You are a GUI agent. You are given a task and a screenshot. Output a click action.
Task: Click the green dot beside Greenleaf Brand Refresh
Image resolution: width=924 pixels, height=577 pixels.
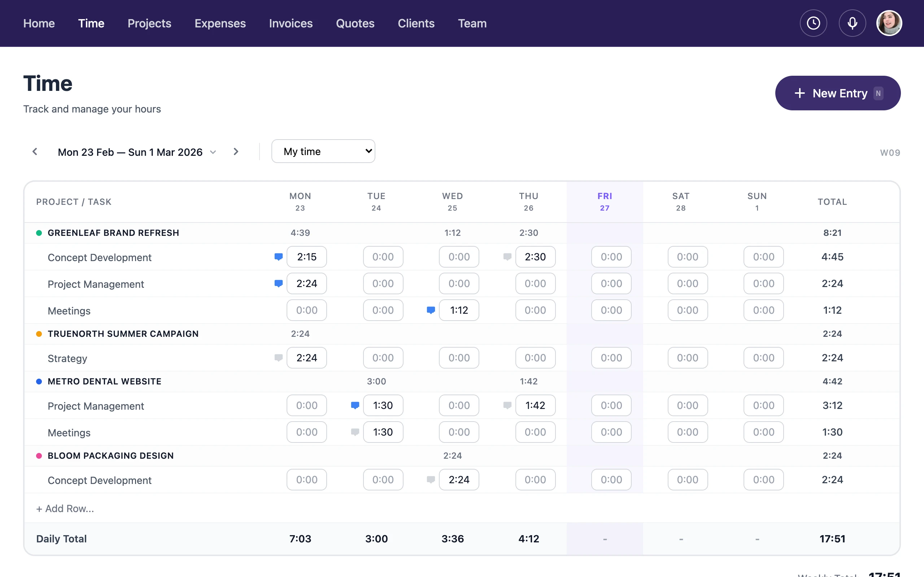[39, 232]
